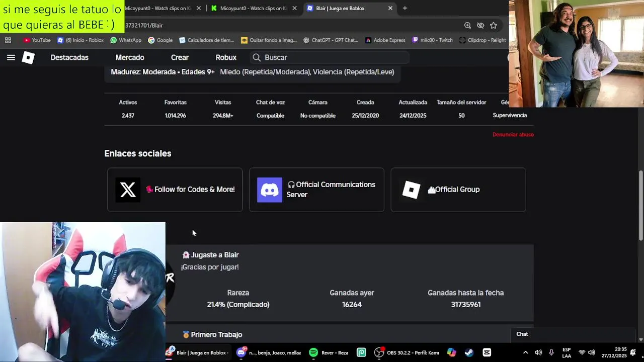Click the browser zoom magnifier icon

[x=467, y=25]
